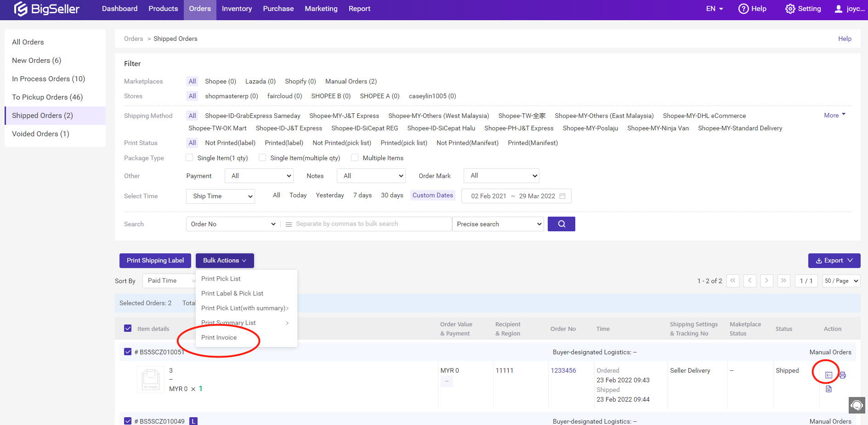This screenshot has width=868, height=425.
Task: Click the invoice icon in the Action column
Action: (x=828, y=375)
